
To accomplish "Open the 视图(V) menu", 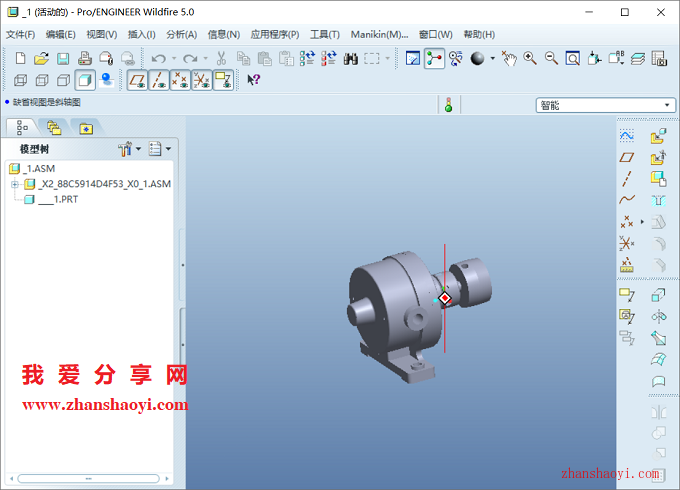I will [x=102, y=35].
